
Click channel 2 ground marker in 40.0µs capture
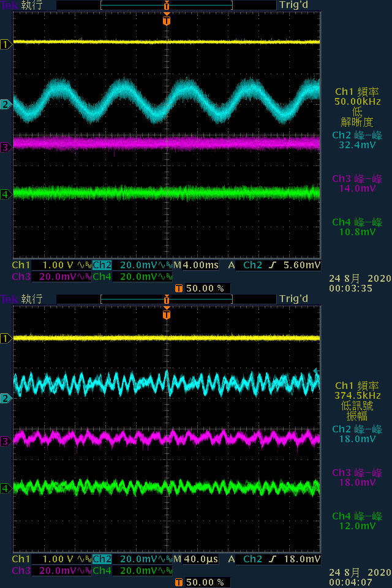click(6, 398)
